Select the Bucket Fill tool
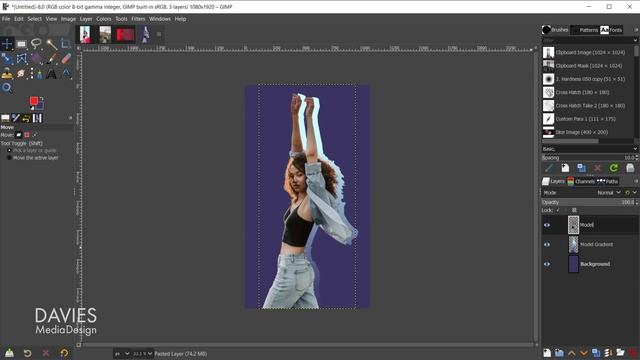This screenshot has width=640, height=360. tap(36, 58)
